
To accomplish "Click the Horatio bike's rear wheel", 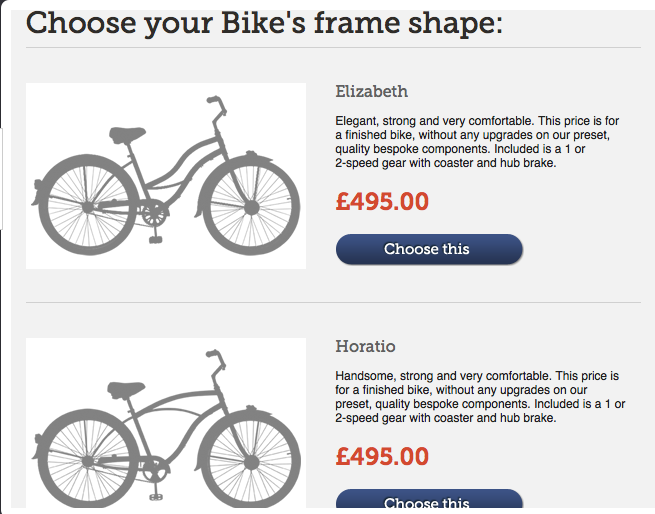I will (87, 460).
